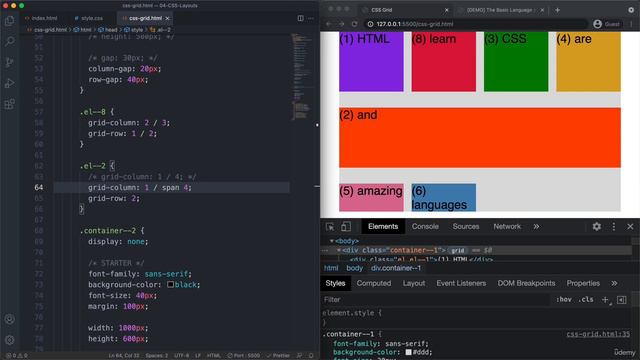Toggle the device toolbar in DevTools
The width and height of the screenshot is (640, 360).
tap(346, 227)
